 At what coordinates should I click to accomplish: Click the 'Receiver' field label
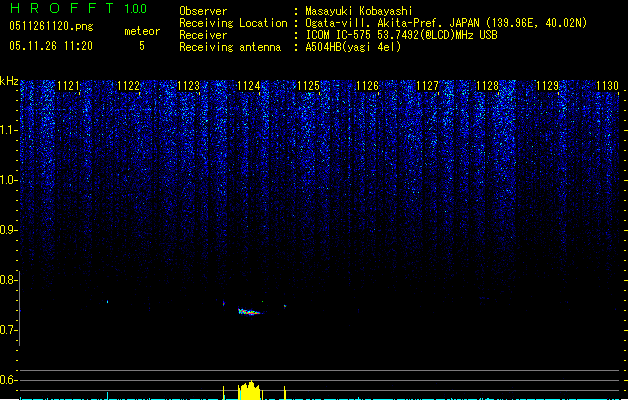coord(203,35)
